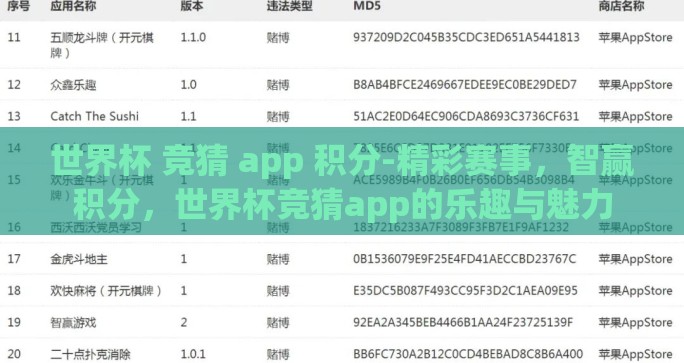
Task: Select MD5 92EA2A345BEB4466B1AA24F23725139F
Action: click(463, 323)
